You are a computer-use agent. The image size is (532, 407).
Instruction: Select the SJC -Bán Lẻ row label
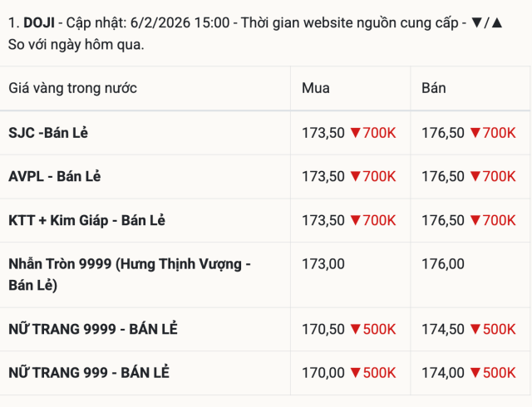[x=55, y=133]
